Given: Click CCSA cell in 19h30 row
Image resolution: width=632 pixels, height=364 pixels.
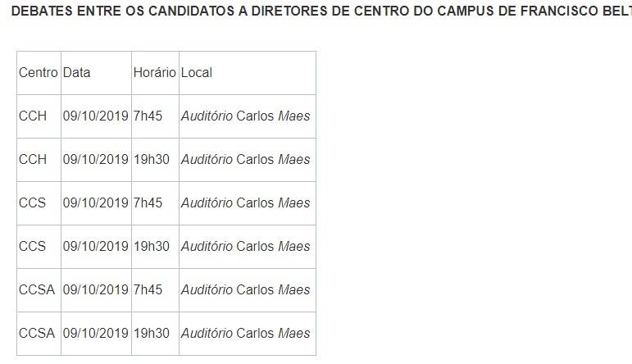Looking at the screenshot, I should (39, 334).
